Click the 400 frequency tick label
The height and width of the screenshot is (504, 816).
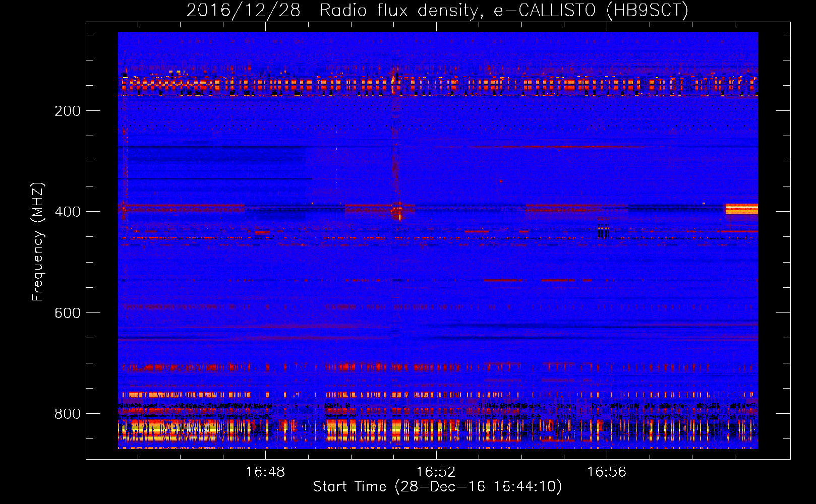pos(68,212)
